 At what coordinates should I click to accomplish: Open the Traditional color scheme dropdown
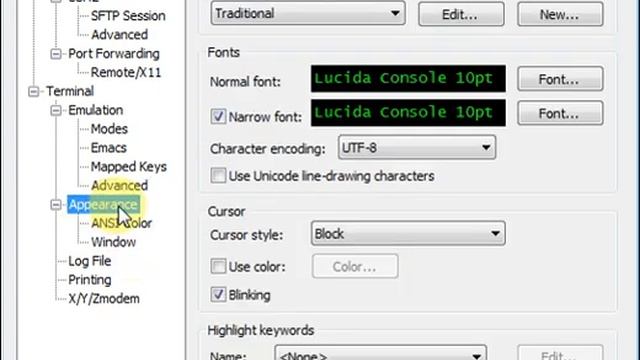308,13
